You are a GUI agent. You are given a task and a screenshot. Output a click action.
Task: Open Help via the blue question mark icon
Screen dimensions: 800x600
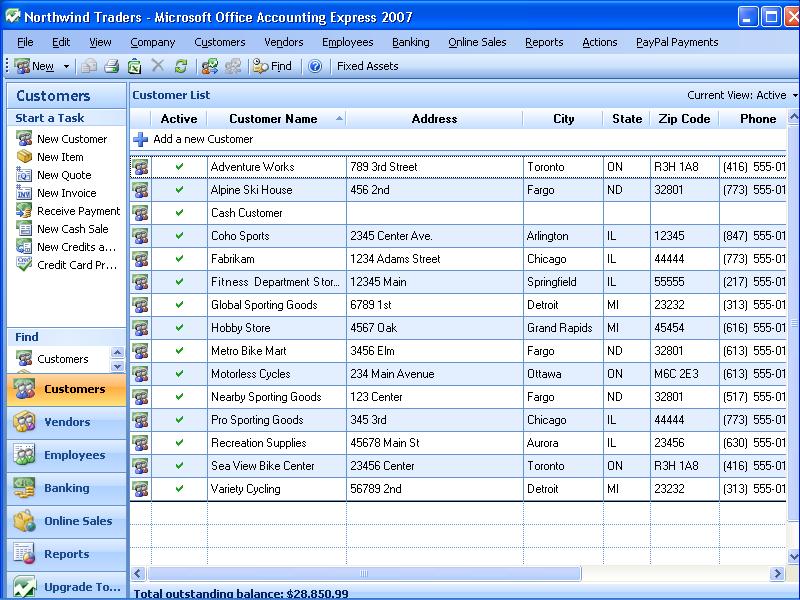315,66
